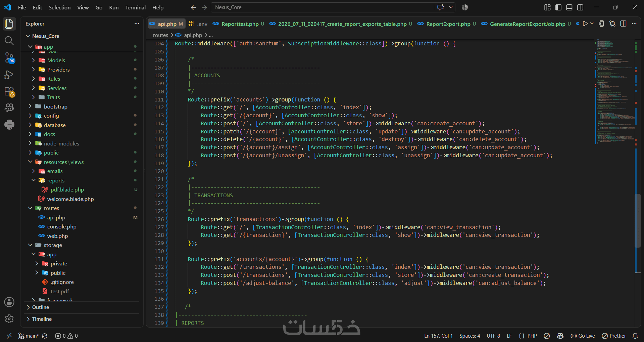Click the editor vertical scrollbar thumb

point(638,220)
